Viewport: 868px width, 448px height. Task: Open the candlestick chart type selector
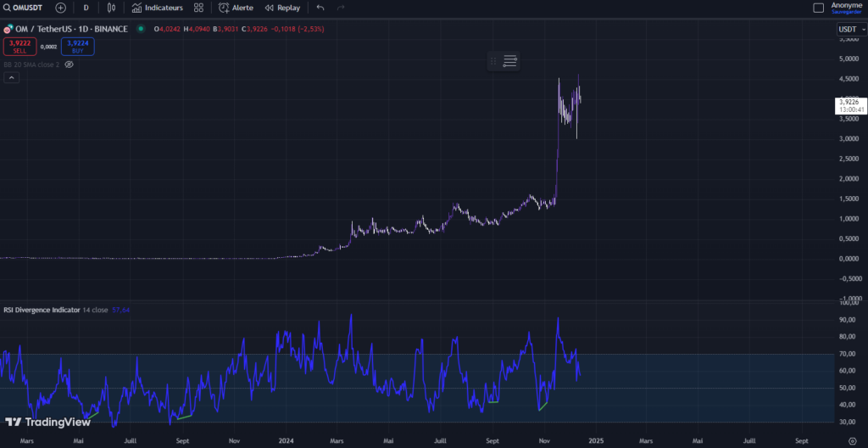(111, 8)
